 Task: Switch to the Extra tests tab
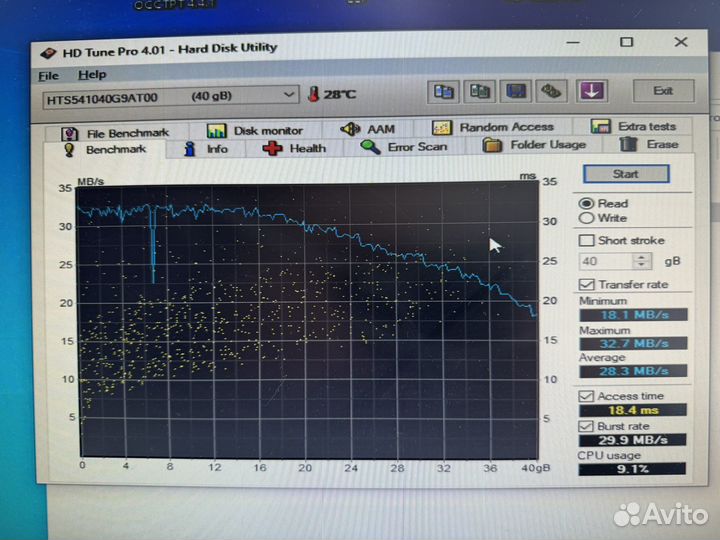(633, 126)
